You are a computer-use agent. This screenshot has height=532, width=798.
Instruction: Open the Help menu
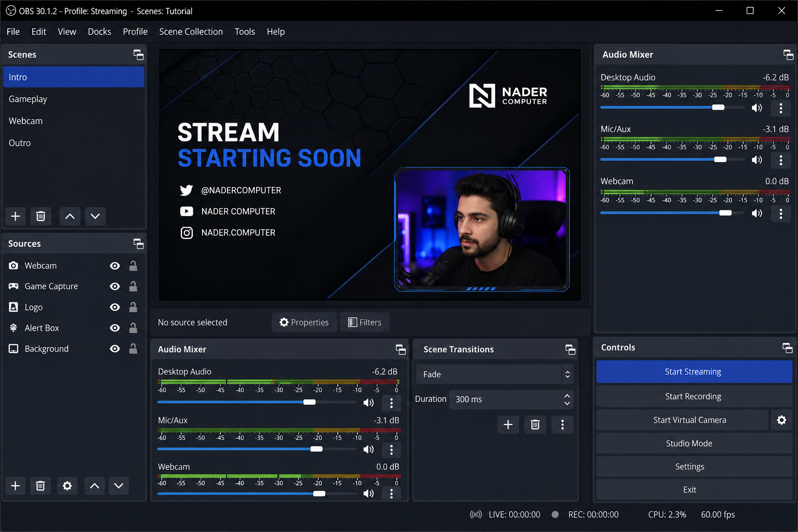click(275, 32)
